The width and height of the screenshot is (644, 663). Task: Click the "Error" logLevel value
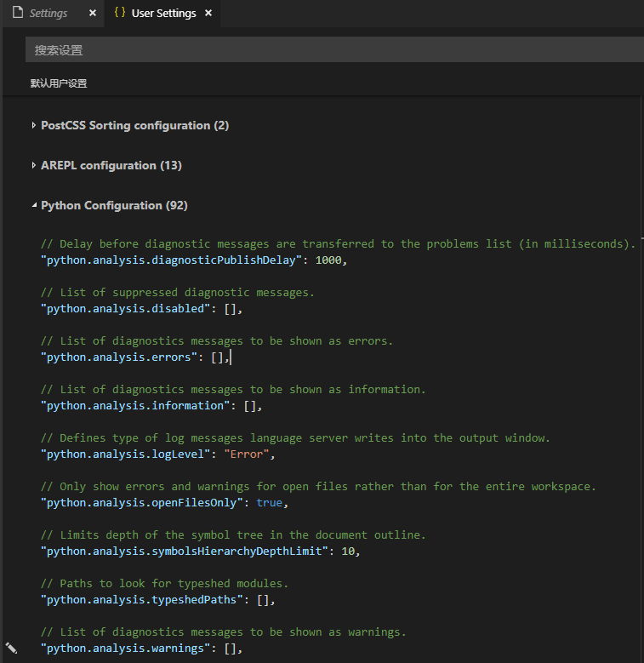click(247, 454)
